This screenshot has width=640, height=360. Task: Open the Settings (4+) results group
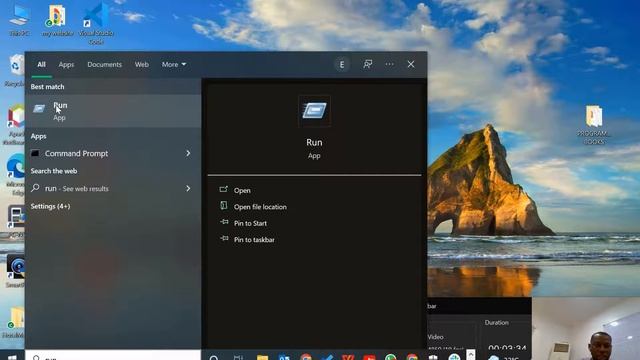pyautogui.click(x=51, y=206)
